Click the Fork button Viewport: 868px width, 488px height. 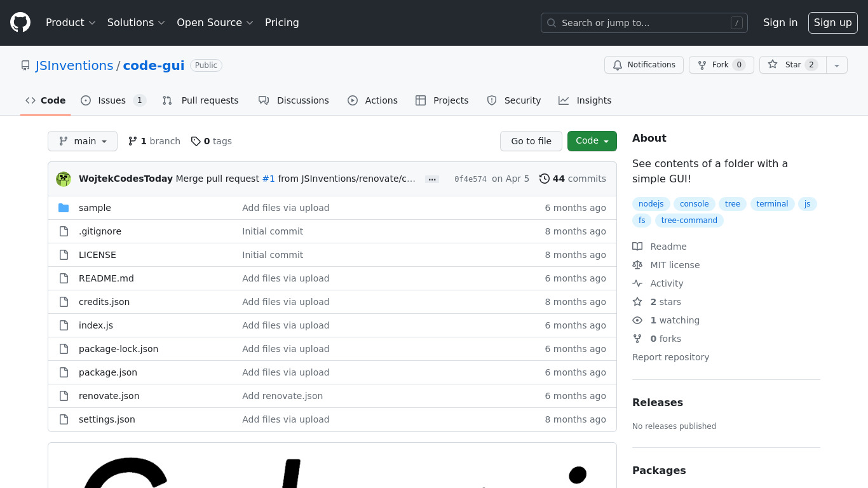(721, 65)
